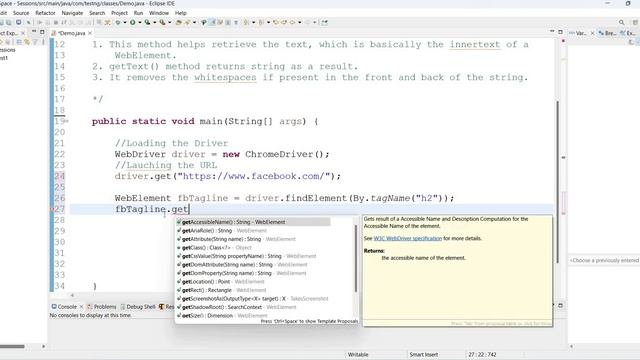
Task: Open the Coverage dropdown arrow
Action: point(155,22)
